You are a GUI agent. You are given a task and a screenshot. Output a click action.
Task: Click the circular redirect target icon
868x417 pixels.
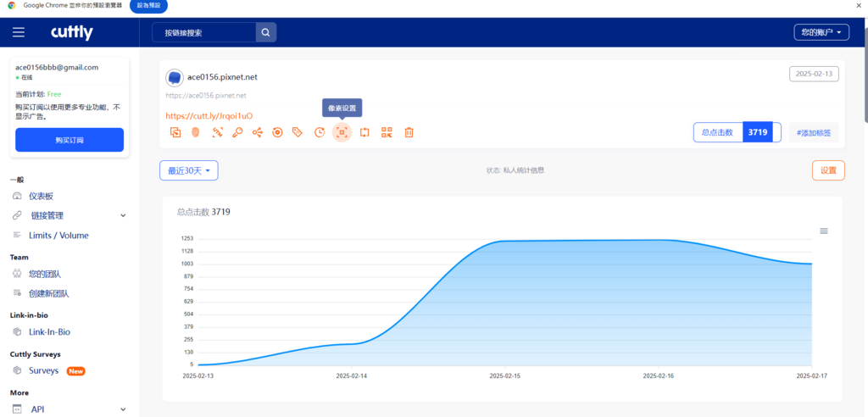pos(278,132)
